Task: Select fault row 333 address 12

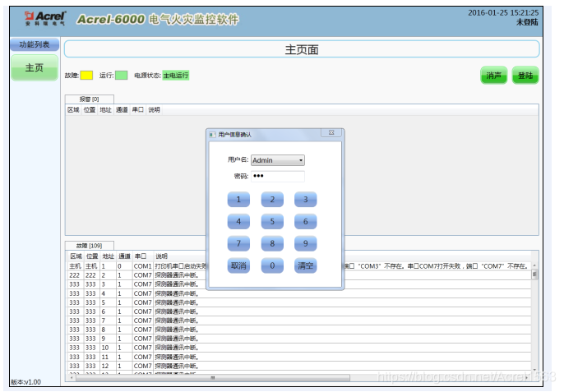Action: pyautogui.click(x=299, y=366)
